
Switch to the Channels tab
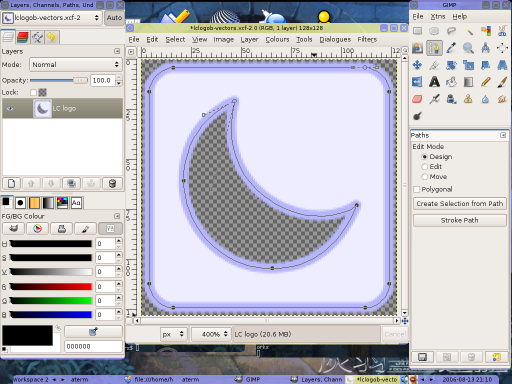(22, 37)
